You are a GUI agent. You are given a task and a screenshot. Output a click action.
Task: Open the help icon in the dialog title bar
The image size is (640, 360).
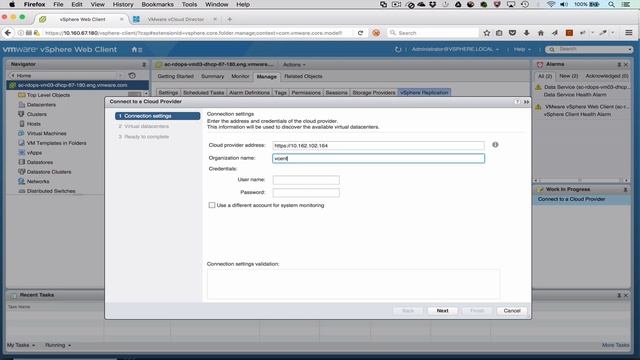(x=517, y=102)
